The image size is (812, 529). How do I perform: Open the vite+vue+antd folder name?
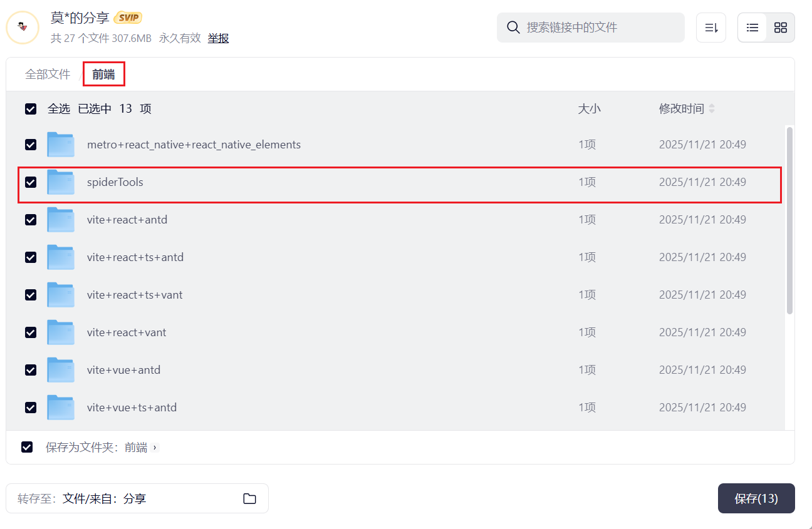(123, 370)
